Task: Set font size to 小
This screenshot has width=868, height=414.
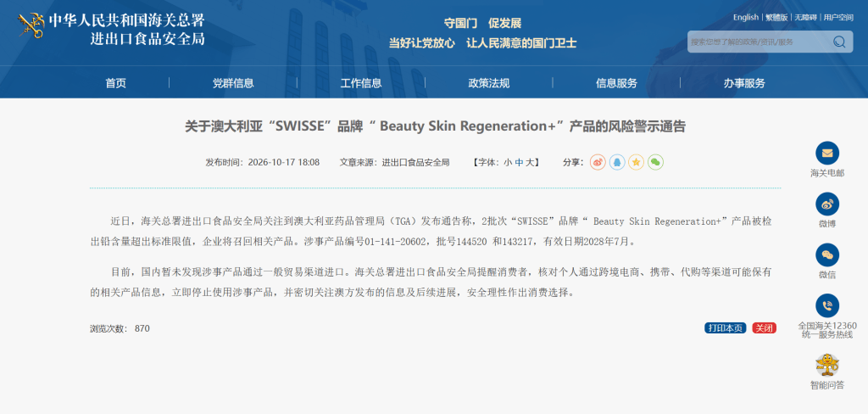Action: 508,162
